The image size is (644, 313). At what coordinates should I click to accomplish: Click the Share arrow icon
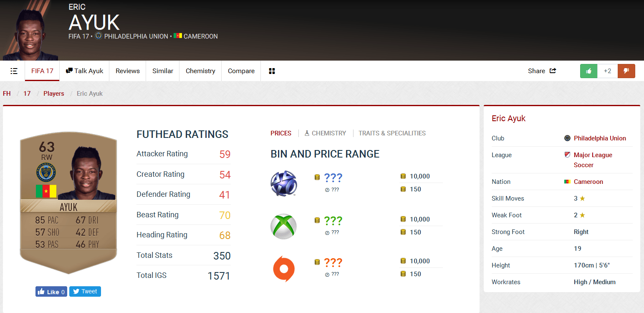point(553,71)
